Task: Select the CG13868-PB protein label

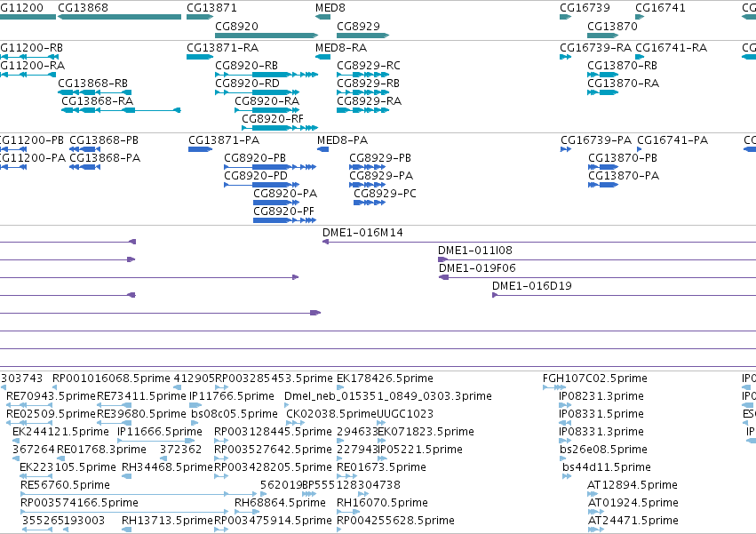Action: click(x=104, y=140)
